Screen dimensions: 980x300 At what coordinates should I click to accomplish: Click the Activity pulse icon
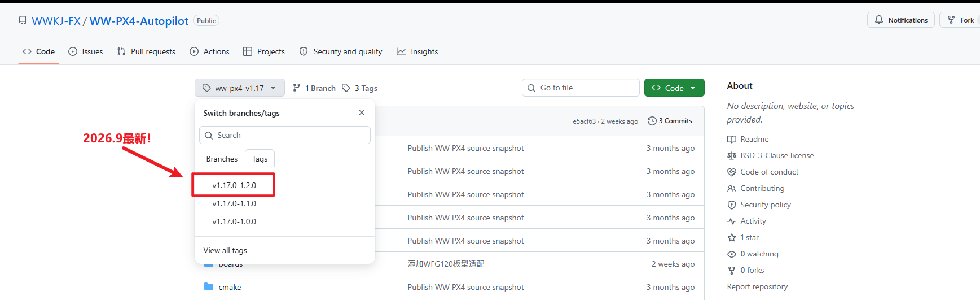coord(732,221)
